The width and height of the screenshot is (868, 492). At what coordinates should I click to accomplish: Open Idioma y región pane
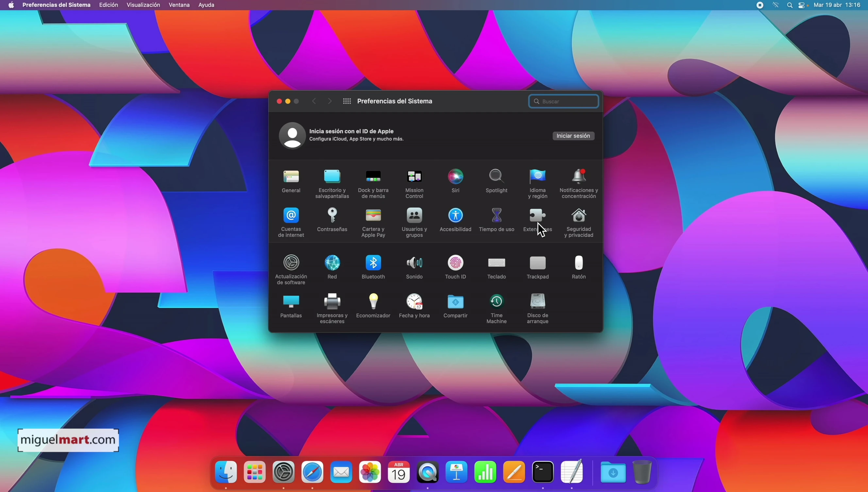(538, 184)
